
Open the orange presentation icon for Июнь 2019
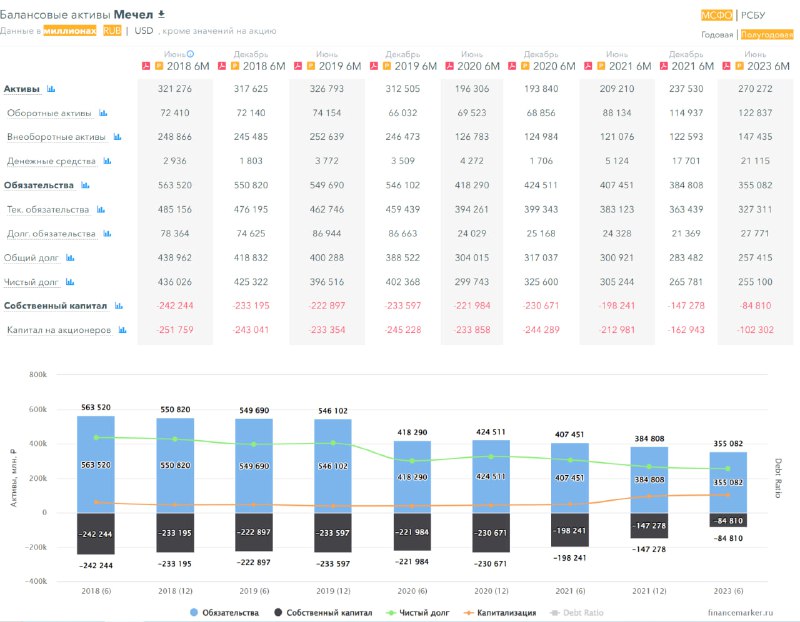pyautogui.click(x=311, y=66)
